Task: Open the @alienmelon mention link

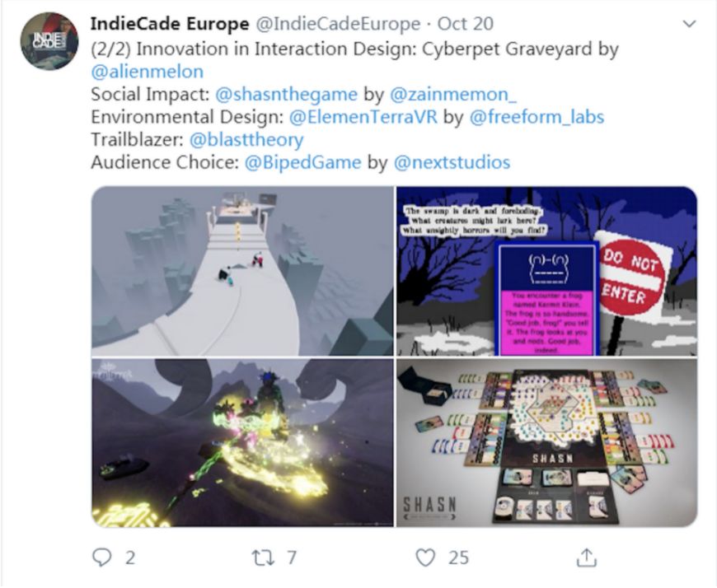Action: 148,72
